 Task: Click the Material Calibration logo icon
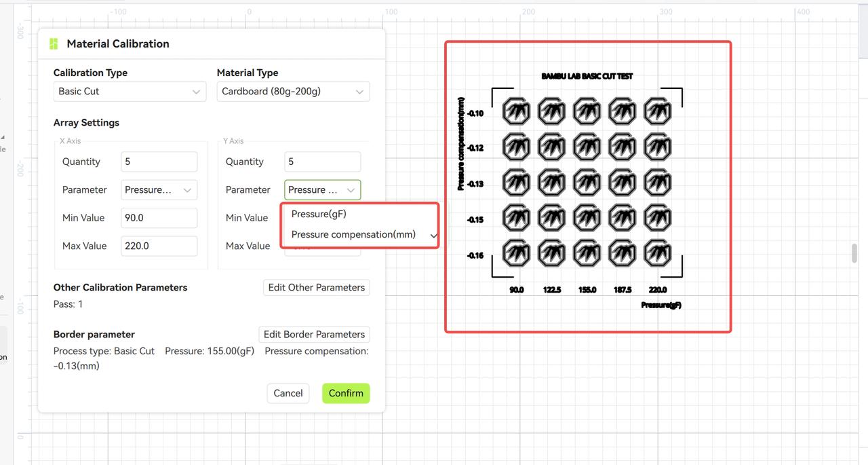click(54, 44)
